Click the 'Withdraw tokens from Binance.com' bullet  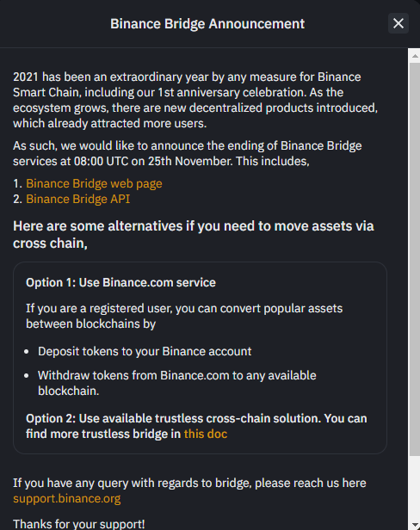click(x=176, y=383)
